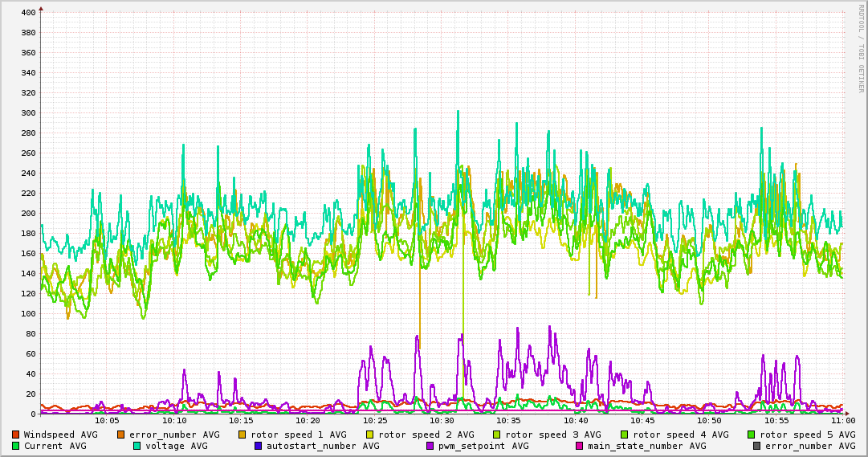This screenshot has width=868, height=457.
Task: Click the 10:05 time axis label
Action: pyautogui.click(x=107, y=420)
